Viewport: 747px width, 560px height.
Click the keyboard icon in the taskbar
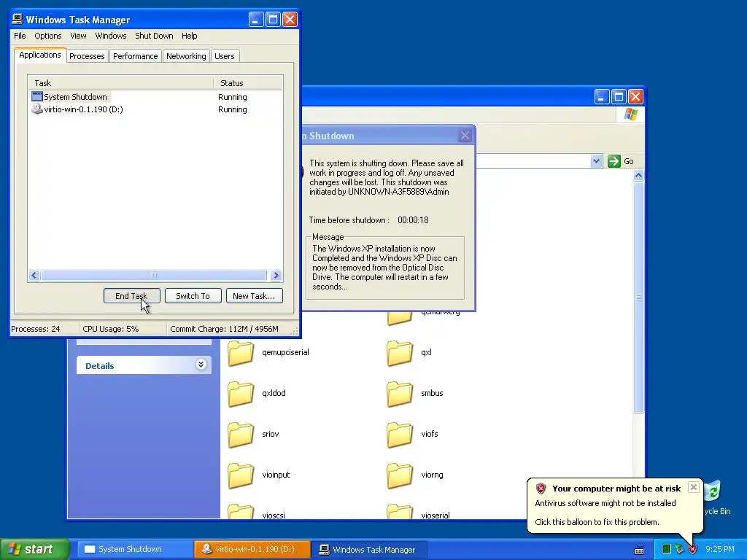pyautogui.click(x=639, y=550)
